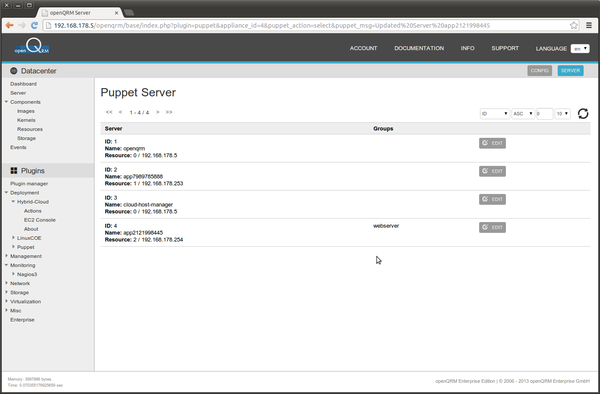600x394 pixels.
Task: Open the Plugin manager
Action: point(29,184)
